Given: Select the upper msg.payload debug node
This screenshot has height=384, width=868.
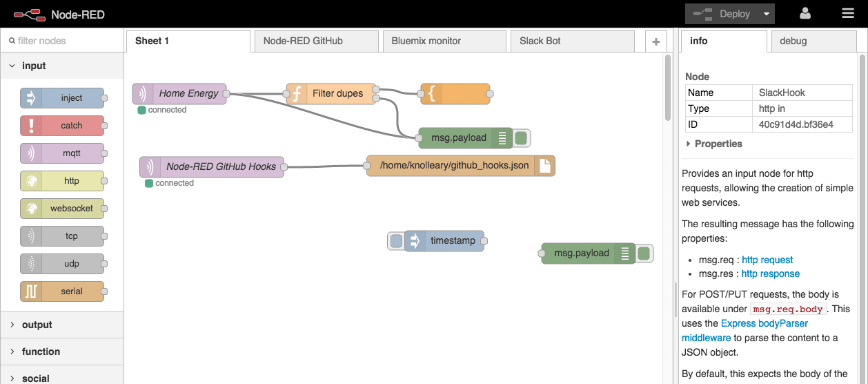Looking at the screenshot, I should (466, 138).
